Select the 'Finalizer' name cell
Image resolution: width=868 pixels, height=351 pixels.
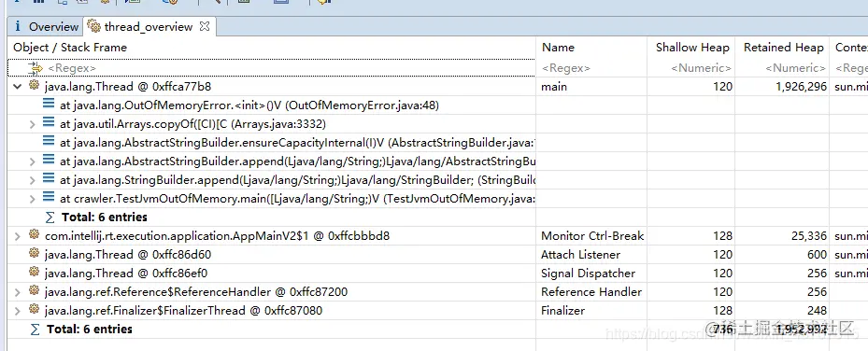(564, 311)
